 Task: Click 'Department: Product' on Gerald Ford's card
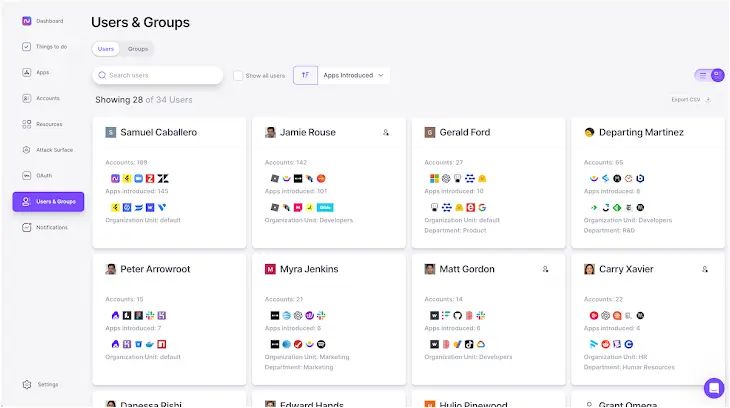(x=455, y=231)
